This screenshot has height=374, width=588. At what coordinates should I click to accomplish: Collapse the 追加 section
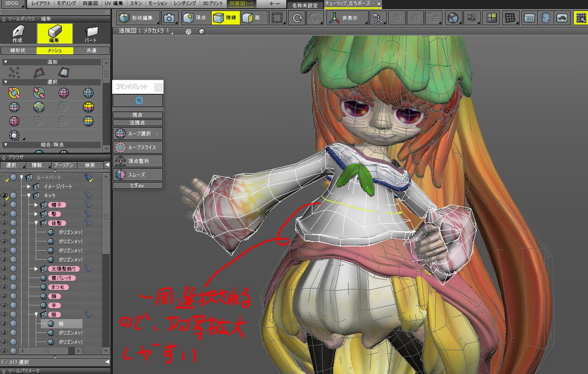(5, 62)
